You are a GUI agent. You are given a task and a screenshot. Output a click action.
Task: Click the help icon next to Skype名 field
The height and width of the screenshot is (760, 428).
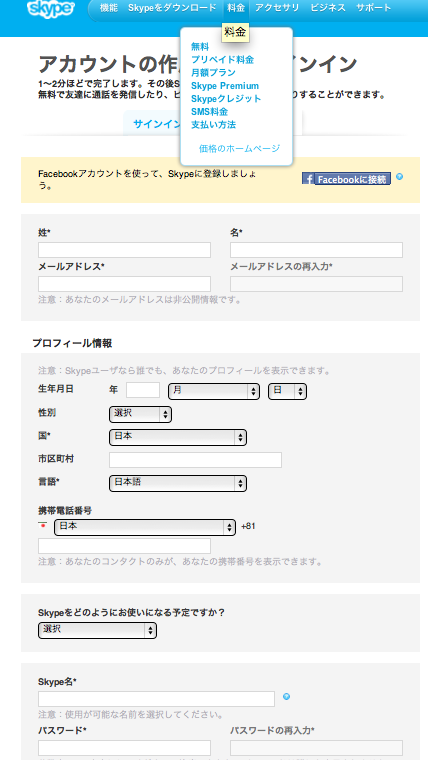point(286,697)
